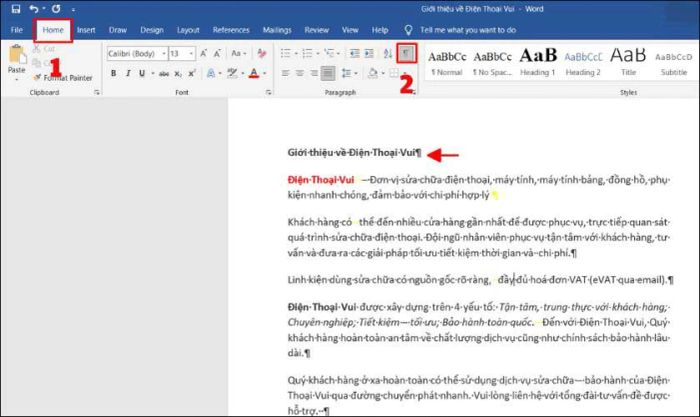Open the Clipboard pane launcher
This screenshot has height=417, width=700.
tap(96, 92)
